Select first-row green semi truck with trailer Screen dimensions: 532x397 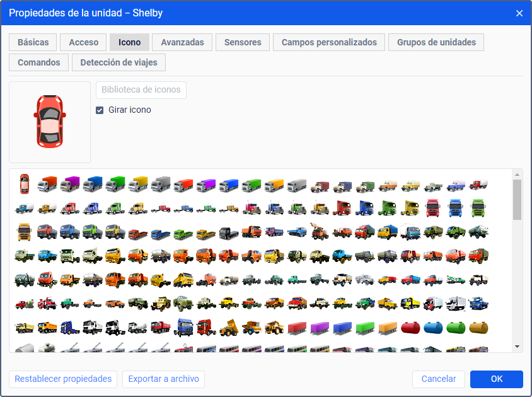tap(252, 185)
